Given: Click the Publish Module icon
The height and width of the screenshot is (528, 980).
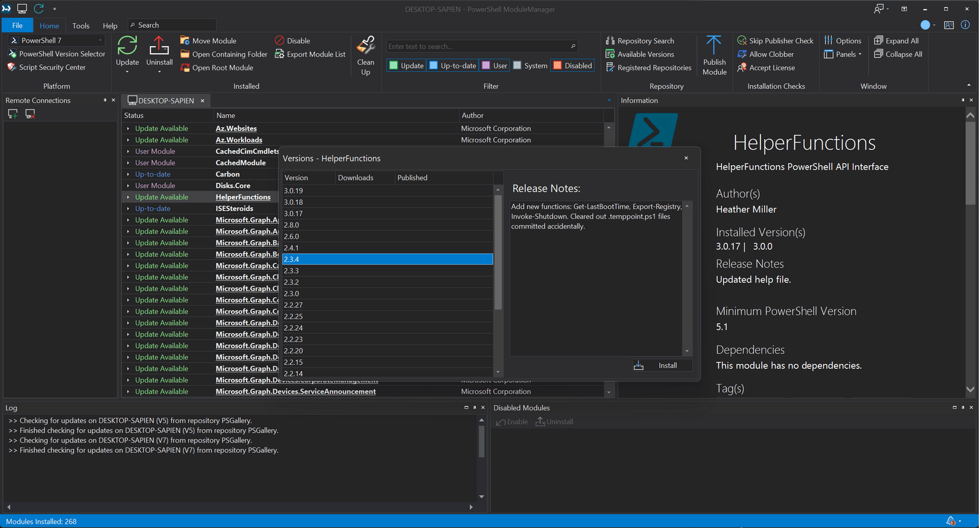Looking at the screenshot, I should (714, 56).
